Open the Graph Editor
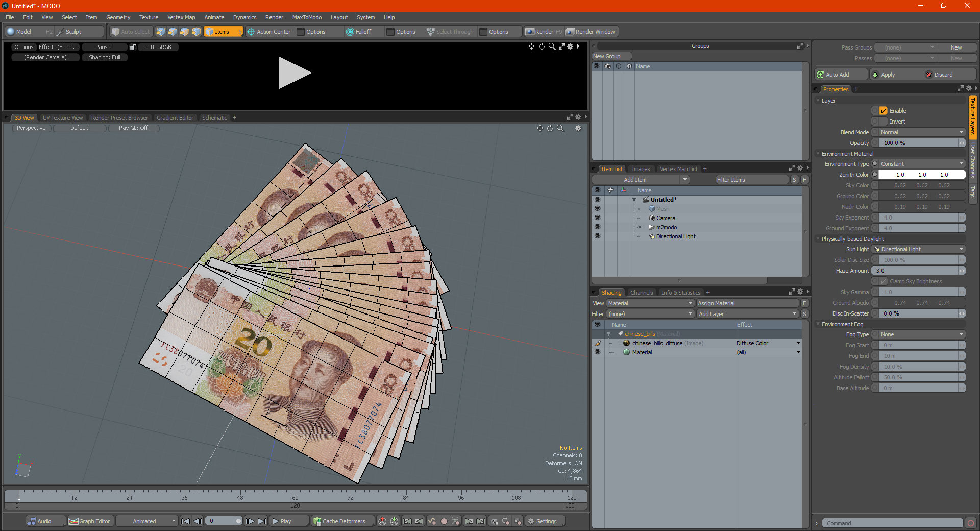 (x=89, y=521)
